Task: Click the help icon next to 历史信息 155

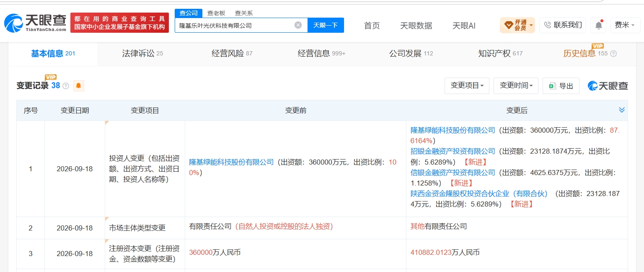Action: coord(613,54)
